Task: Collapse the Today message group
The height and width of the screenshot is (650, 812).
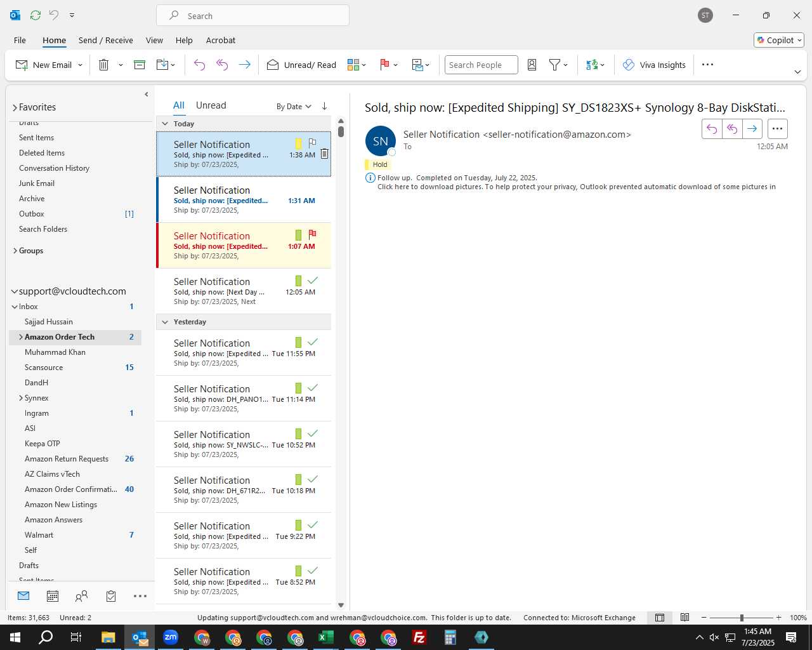Action: [x=165, y=124]
